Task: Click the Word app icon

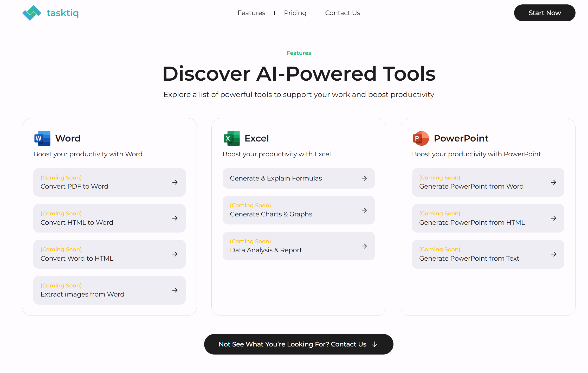Action: tap(42, 138)
